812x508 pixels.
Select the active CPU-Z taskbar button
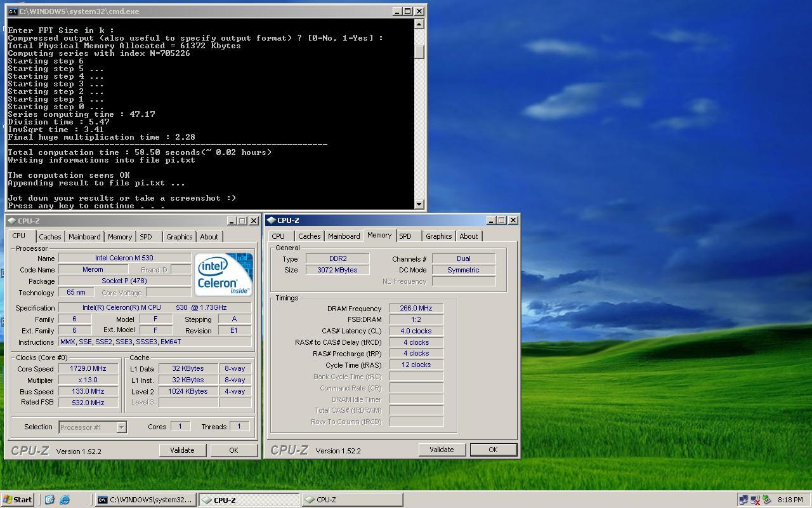click(x=249, y=500)
